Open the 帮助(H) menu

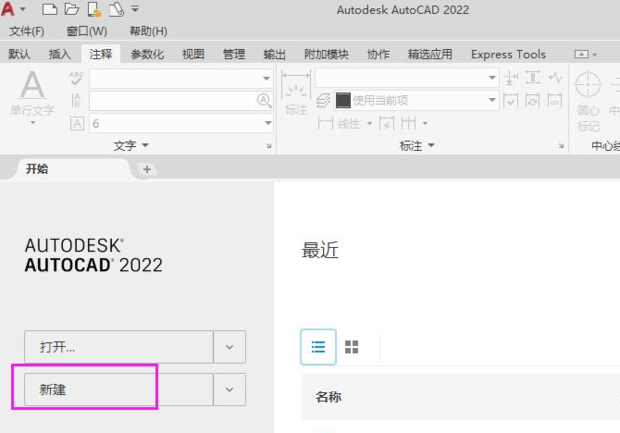tap(148, 31)
